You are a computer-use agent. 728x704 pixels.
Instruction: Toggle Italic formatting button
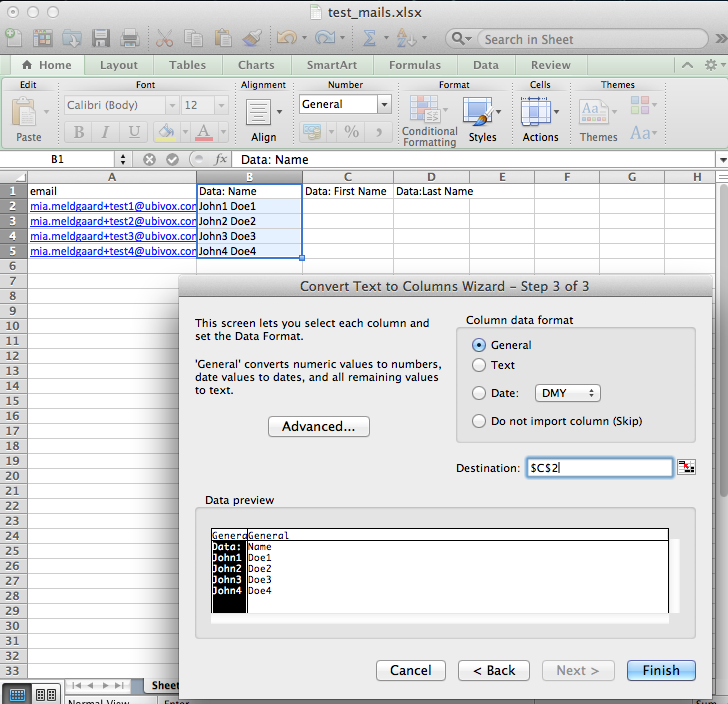(x=105, y=132)
